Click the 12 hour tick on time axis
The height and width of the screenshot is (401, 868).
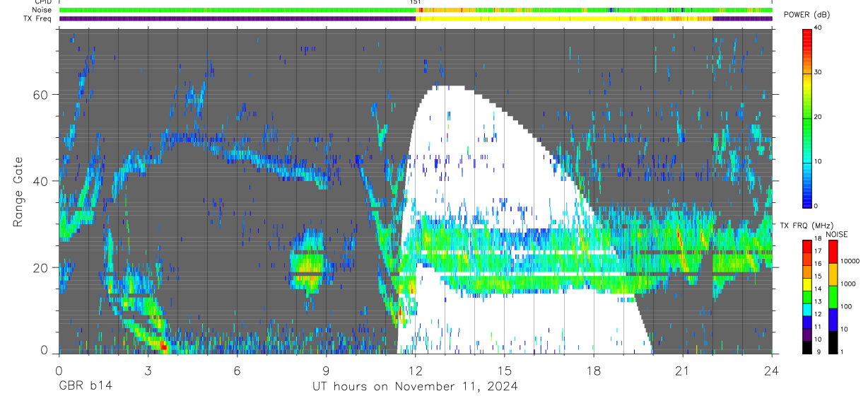click(415, 370)
